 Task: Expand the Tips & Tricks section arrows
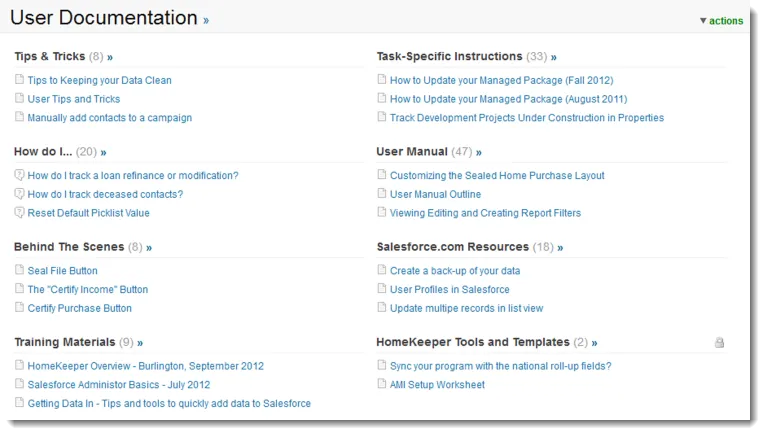click(x=110, y=57)
